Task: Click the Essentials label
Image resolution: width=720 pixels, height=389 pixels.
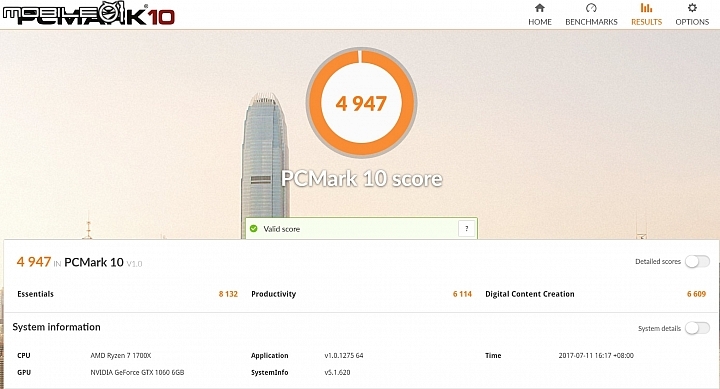Action: pos(35,294)
